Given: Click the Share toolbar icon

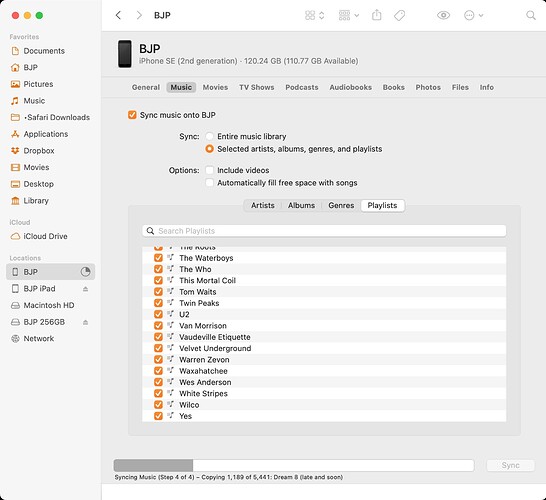Looking at the screenshot, I should (376, 15).
